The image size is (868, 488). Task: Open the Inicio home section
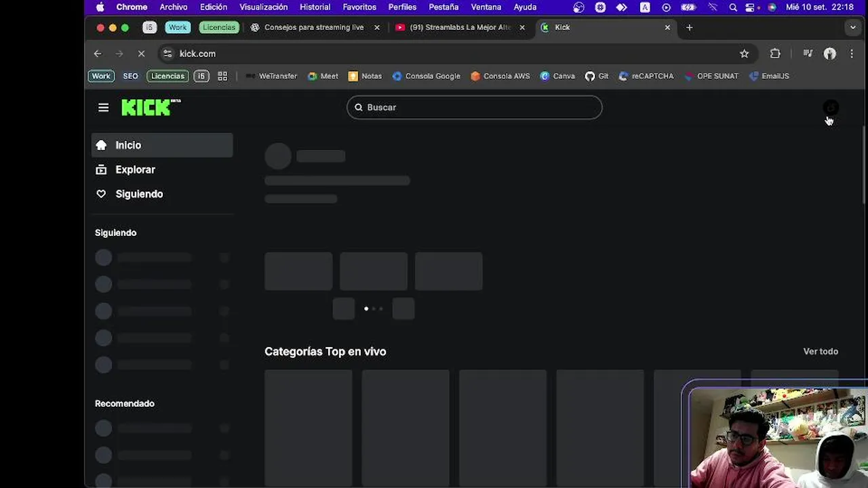point(162,145)
